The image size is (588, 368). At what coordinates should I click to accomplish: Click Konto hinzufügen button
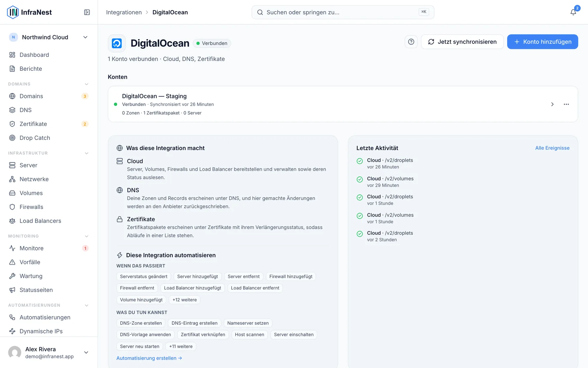(542, 42)
